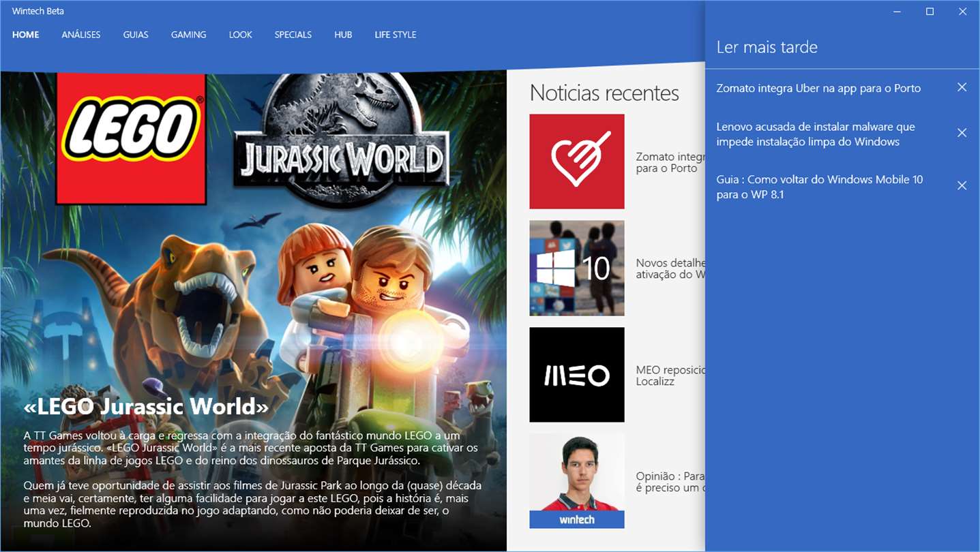980x552 pixels.
Task: Open saved 'Guia : Como voltar do Windows Mobile 10'
Action: coord(820,187)
